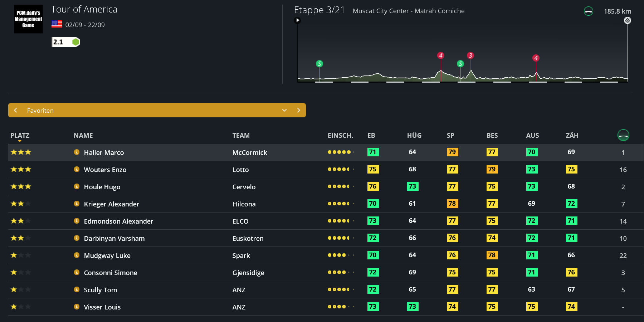Screen dimensions: 644x322
Task: Go to next view with right arrow
Action: [x=298, y=110]
